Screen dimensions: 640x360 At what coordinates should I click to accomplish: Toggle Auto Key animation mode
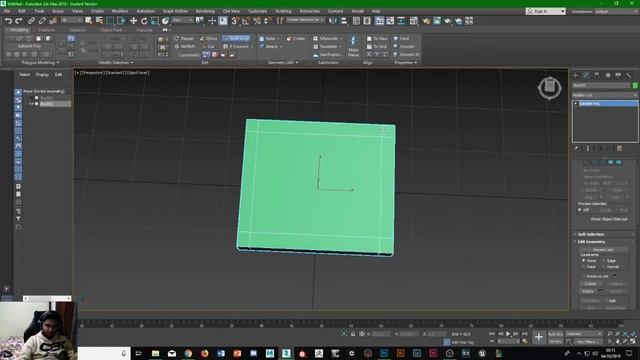click(555, 334)
